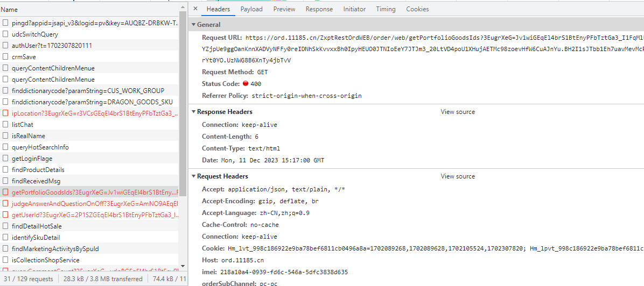Click the Name column header
Viewport: 644px width, 286px height.
point(9,10)
